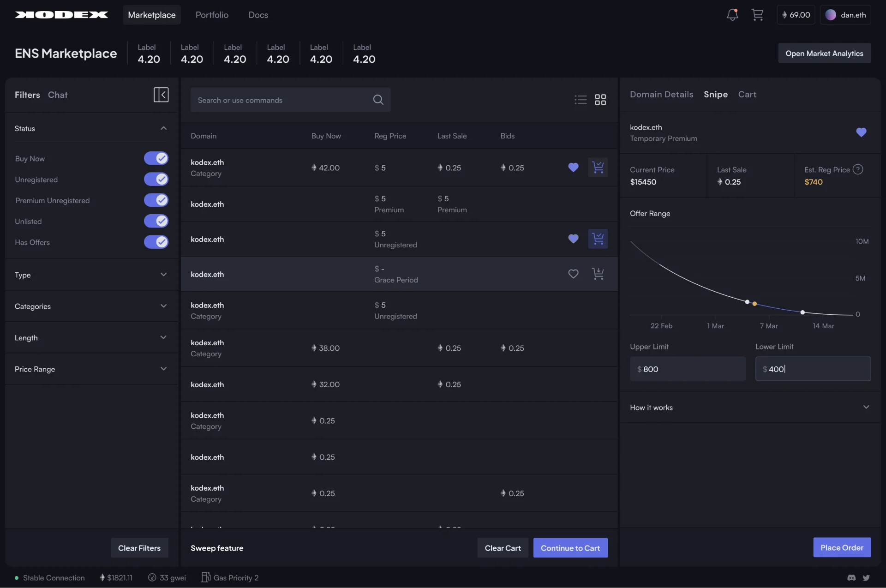Unfavorite the 42.00 Buy Now kodex.eth row
886x588 pixels.
[573, 168]
